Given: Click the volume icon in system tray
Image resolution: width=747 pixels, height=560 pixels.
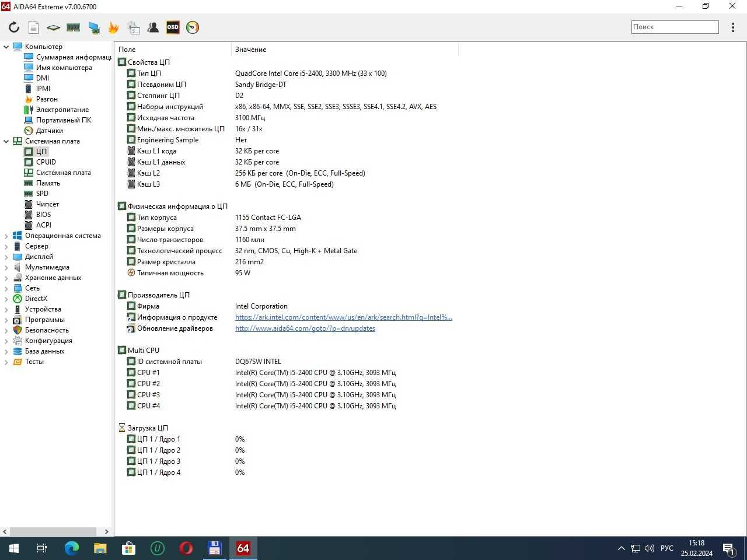Looking at the screenshot, I should (650, 548).
